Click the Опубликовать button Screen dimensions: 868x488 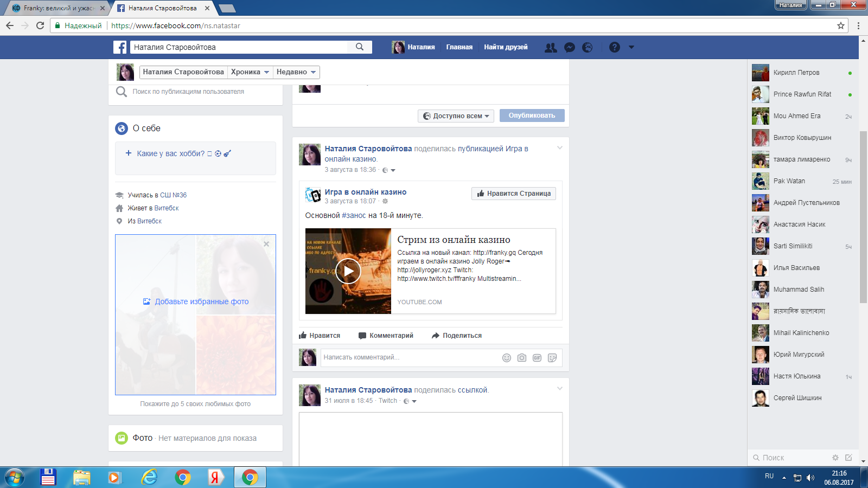(532, 115)
